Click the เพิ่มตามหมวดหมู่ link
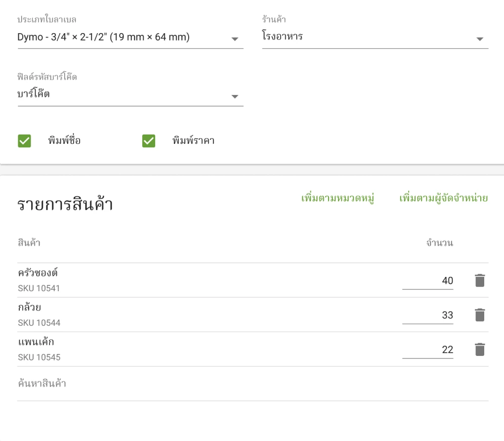 click(x=337, y=199)
